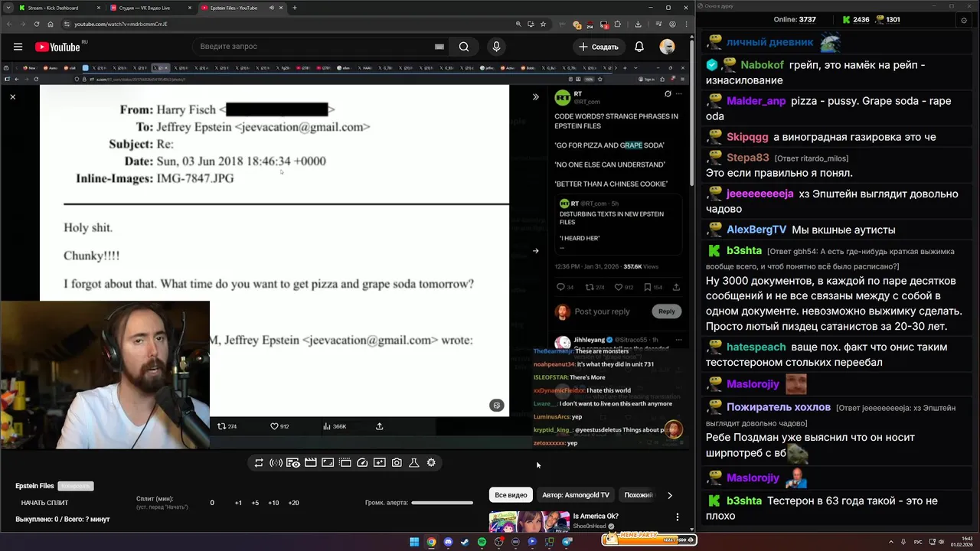The height and width of the screenshot is (551, 980).
Task: Open the on-screen keyboard in search box
Action: (439, 47)
